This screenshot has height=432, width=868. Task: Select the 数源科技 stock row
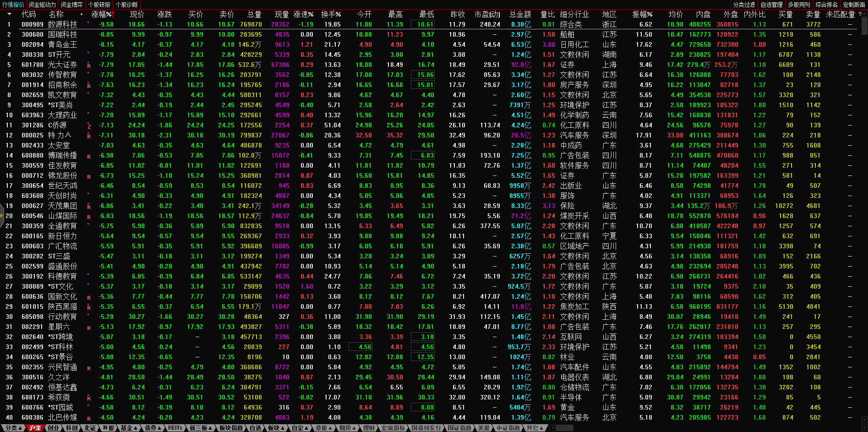click(63, 24)
